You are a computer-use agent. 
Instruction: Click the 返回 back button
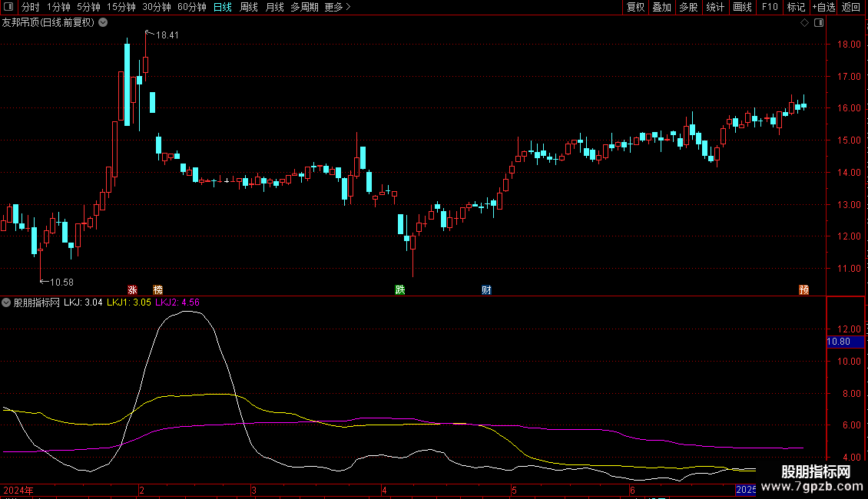tap(851, 7)
